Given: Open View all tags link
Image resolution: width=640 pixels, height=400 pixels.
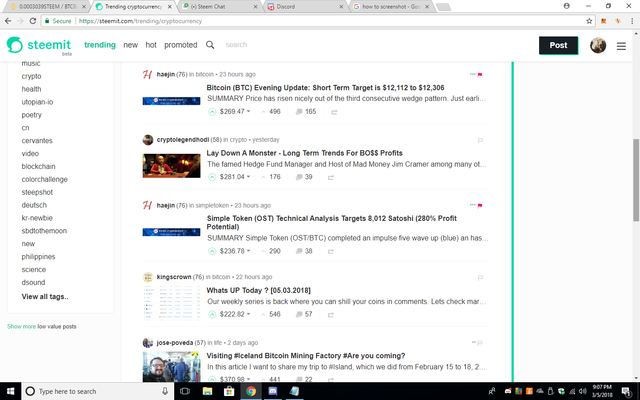Looking at the screenshot, I should click(45, 297).
